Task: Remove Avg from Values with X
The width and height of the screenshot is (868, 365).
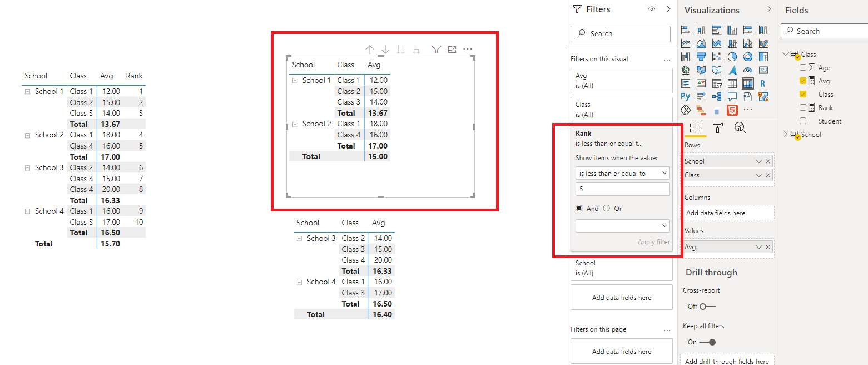Action: click(x=768, y=247)
